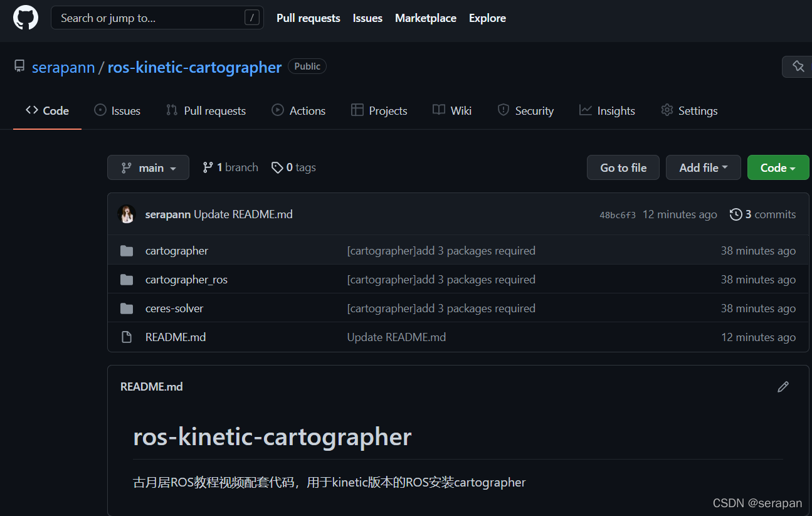View the 0 tags link
The image size is (812, 516).
pos(293,167)
